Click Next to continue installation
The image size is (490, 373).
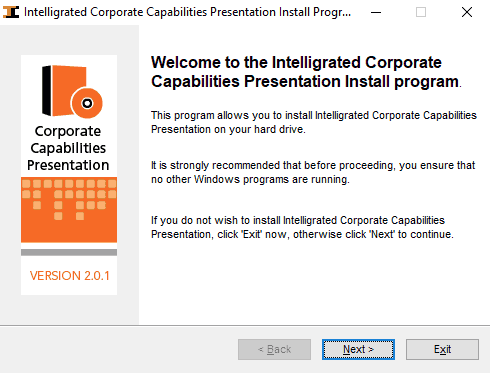click(358, 349)
